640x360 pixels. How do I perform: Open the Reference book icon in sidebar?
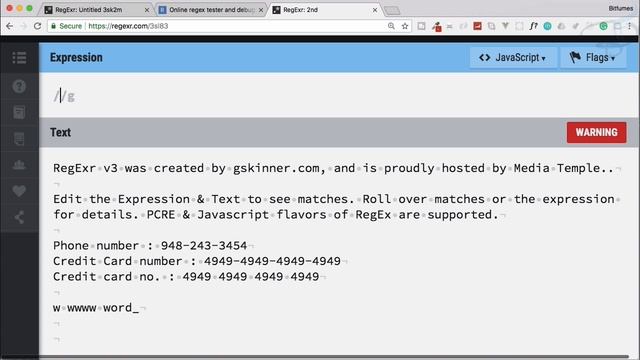[x=19, y=112]
